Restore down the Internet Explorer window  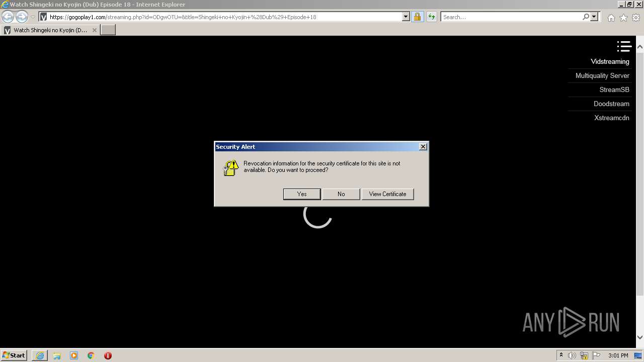[x=629, y=4]
